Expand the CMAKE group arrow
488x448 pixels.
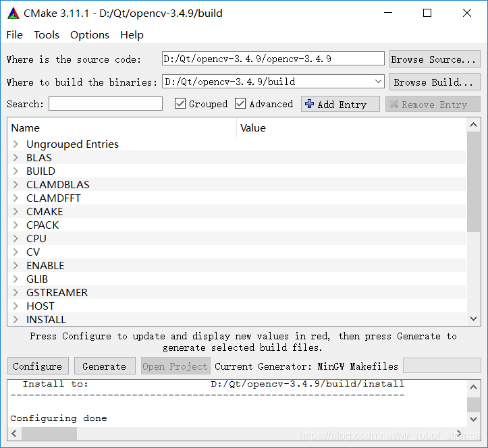pos(16,212)
